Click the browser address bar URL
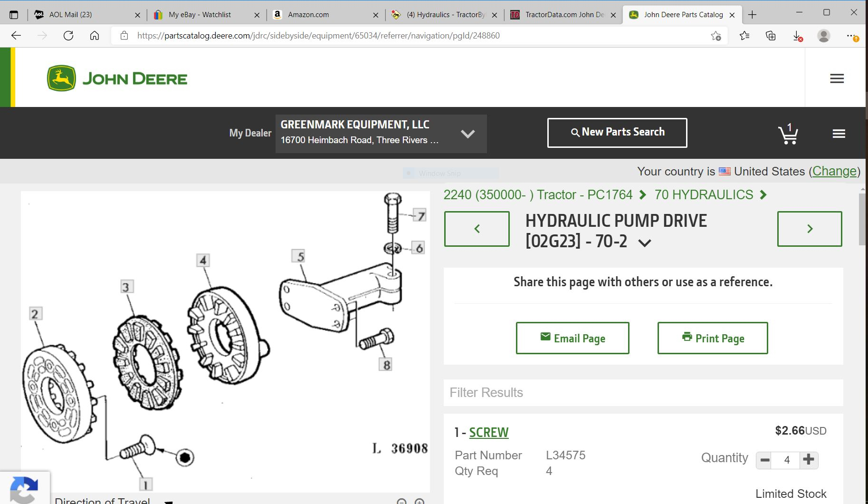Viewport: 868px width, 504px height. [318, 36]
